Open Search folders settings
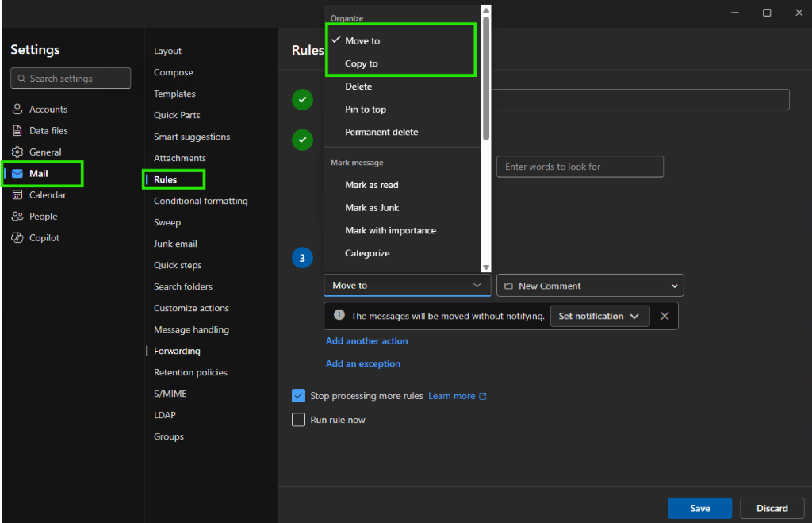The image size is (812, 523). point(183,286)
